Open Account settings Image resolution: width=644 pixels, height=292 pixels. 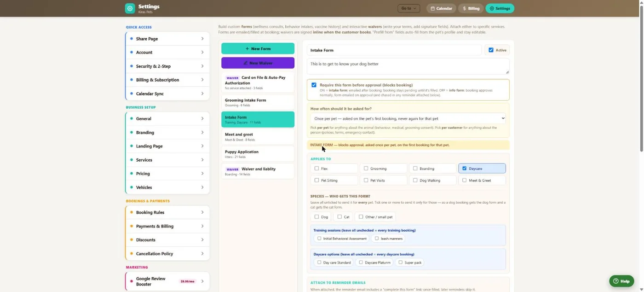tap(167, 53)
